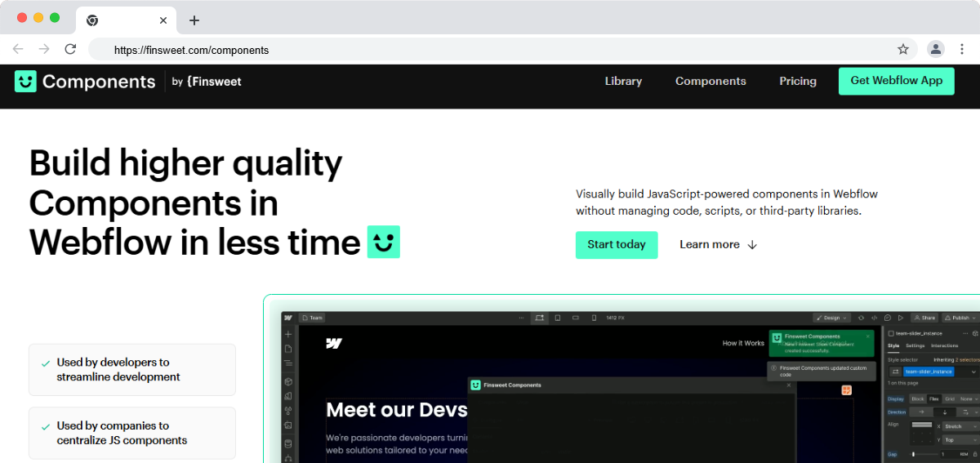Viewport: 980px width, 463px height.
Task: Open the 'by Finsweet' link
Action: [x=207, y=82]
